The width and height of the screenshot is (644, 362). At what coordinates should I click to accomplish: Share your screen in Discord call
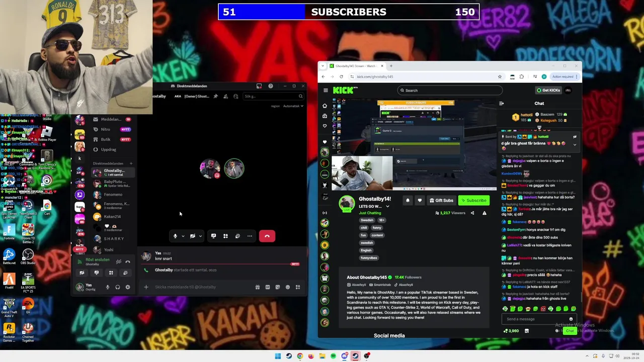[x=213, y=236]
